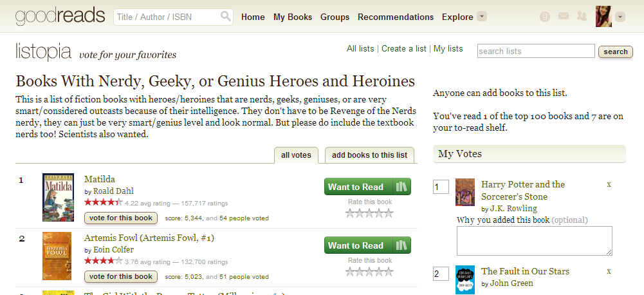Expand the Explore dropdown arrow

tap(482, 17)
